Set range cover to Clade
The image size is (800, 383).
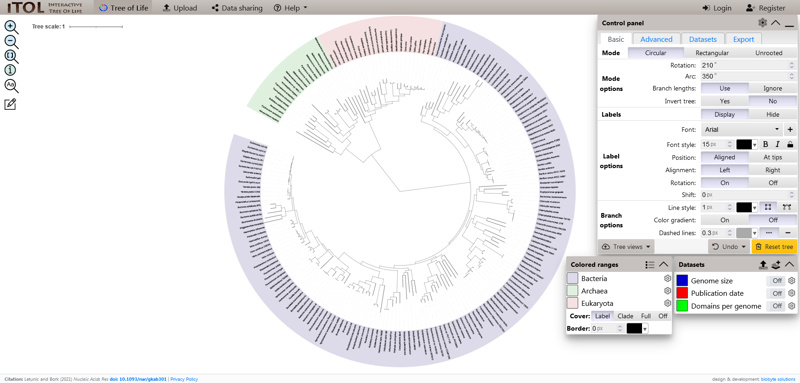pos(625,316)
